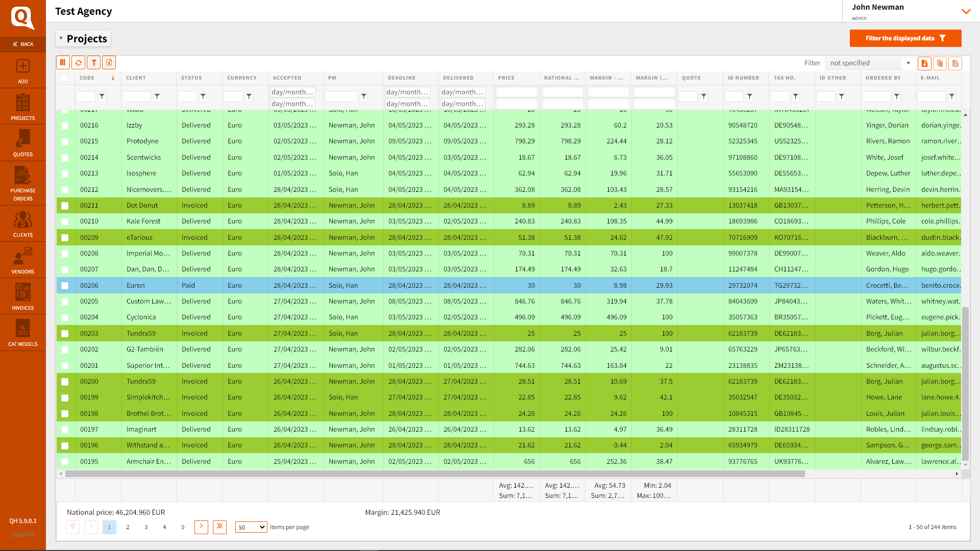Clear grid filters with the funnel icon
Viewport: 980px width, 551px height.
pyautogui.click(x=93, y=62)
